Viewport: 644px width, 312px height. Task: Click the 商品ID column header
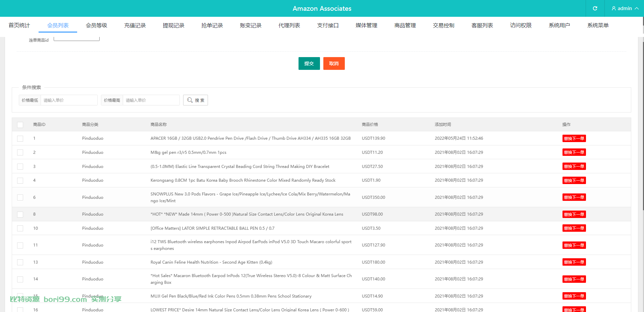[39, 125]
